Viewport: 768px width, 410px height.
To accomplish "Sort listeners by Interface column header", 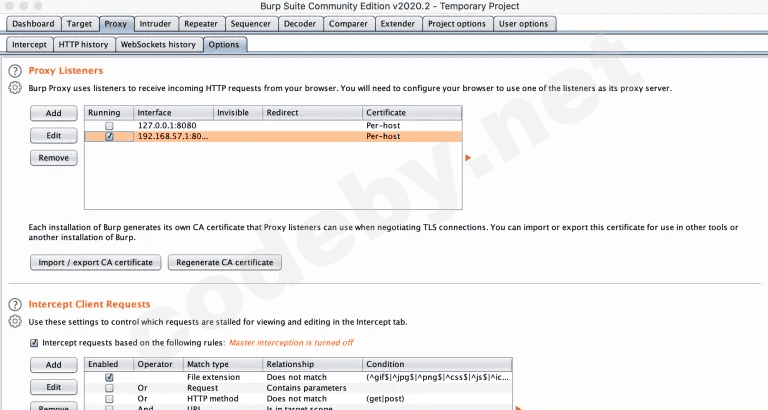I will point(173,113).
